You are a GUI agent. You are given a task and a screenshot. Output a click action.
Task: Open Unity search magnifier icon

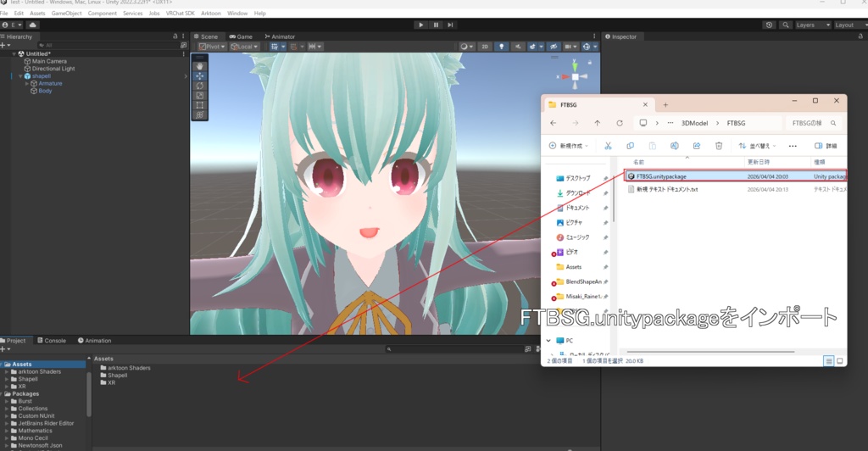tap(786, 25)
